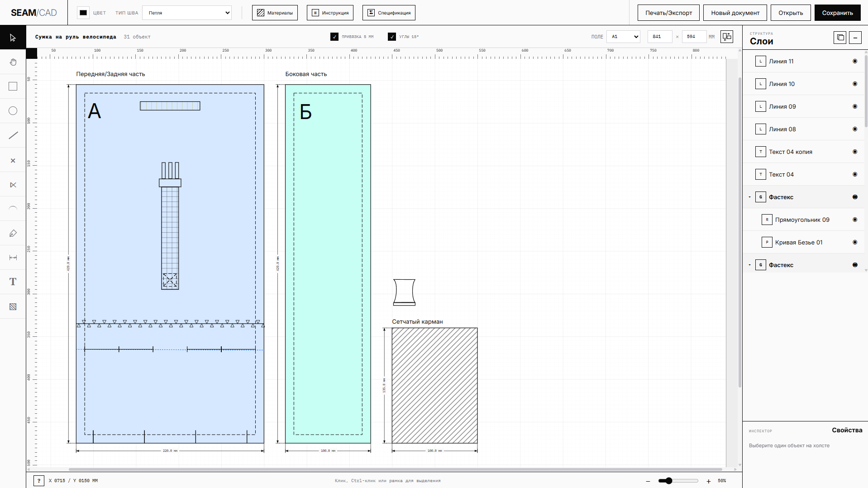Viewport: 868px width, 488px height.
Task: Click the type icon of layer Линия 11
Action: coord(761,61)
